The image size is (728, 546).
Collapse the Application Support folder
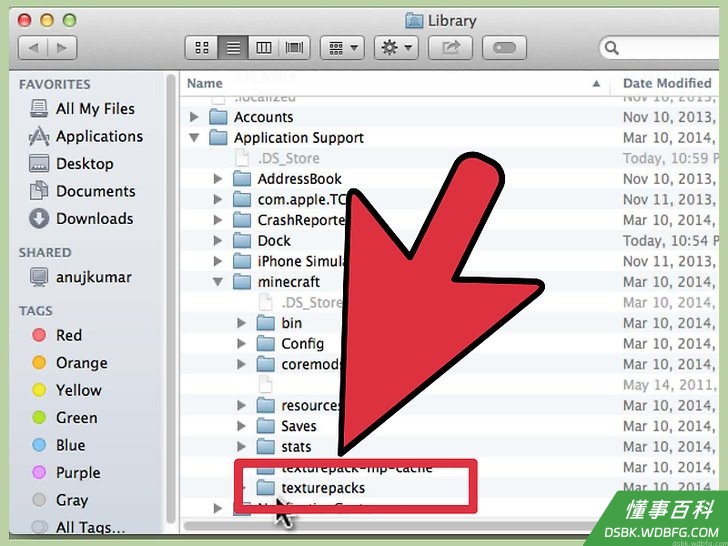195,137
